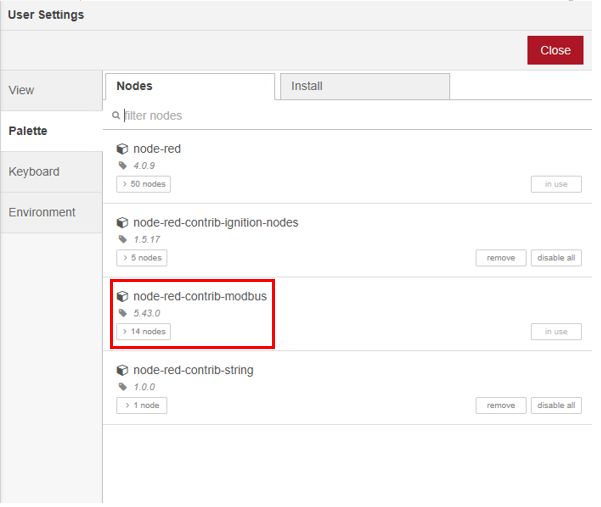The width and height of the screenshot is (601, 507).
Task: Open the Environment settings section
Action: pyautogui.click(x=51, y=212)
